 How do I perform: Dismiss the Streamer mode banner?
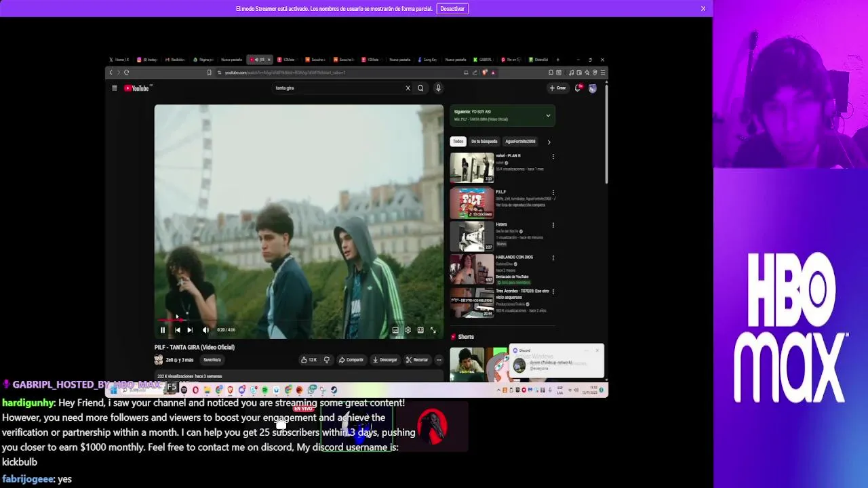click(x=703, y=9)
